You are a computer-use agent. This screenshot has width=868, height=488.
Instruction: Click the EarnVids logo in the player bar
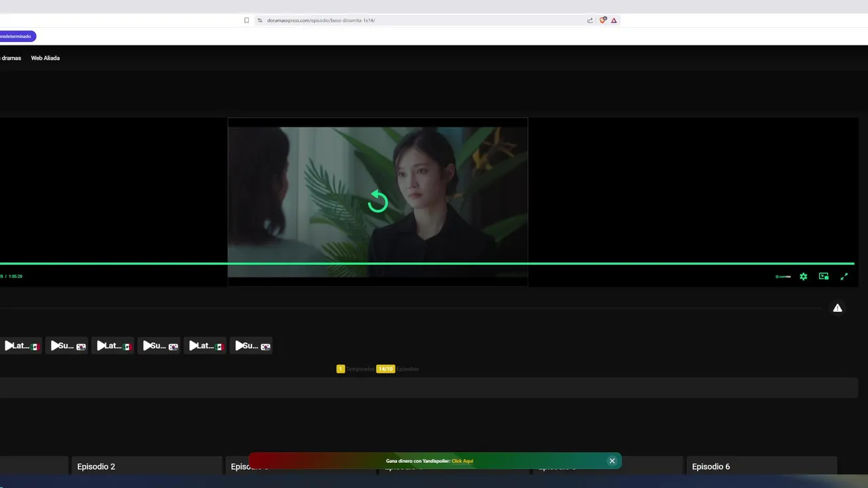pyautogui.click(x=783, y=277)
